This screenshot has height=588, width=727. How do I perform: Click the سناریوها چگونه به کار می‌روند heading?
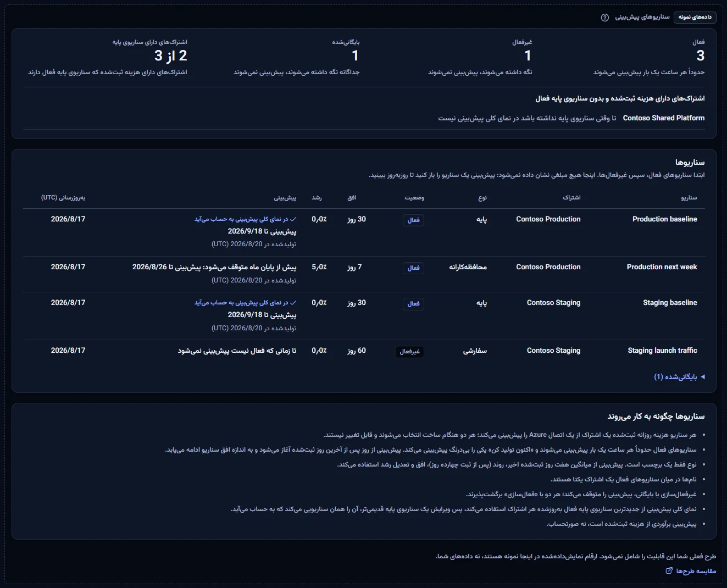click(656, 417)
